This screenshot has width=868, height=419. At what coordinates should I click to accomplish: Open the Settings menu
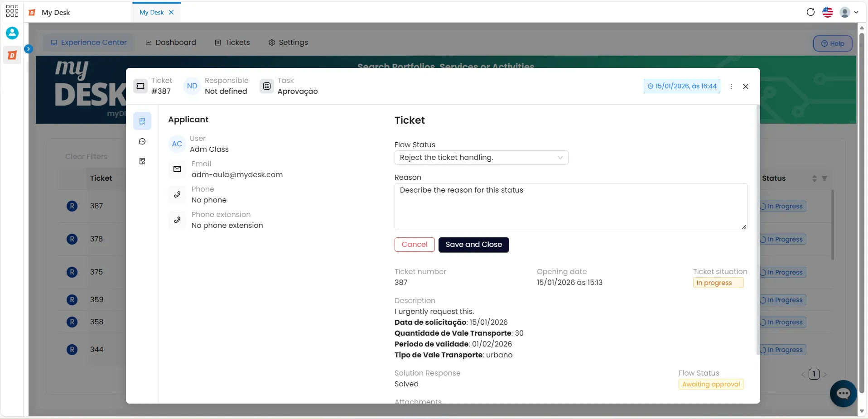coord(288,42)
